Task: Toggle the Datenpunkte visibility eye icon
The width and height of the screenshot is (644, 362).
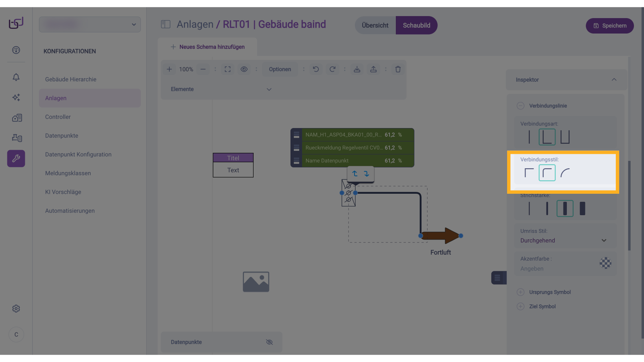Action: coord(269,342)
